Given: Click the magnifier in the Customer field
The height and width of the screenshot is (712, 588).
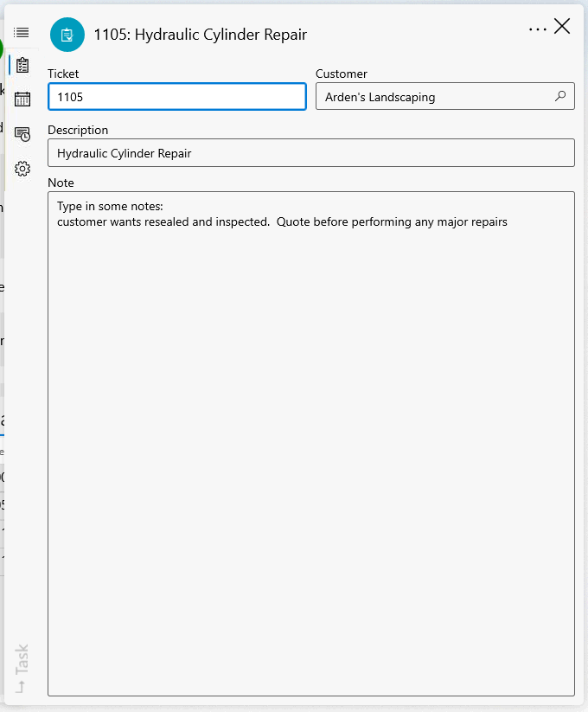Looking at the screenshot, I should pyautogui.click(x=559, y=97).
